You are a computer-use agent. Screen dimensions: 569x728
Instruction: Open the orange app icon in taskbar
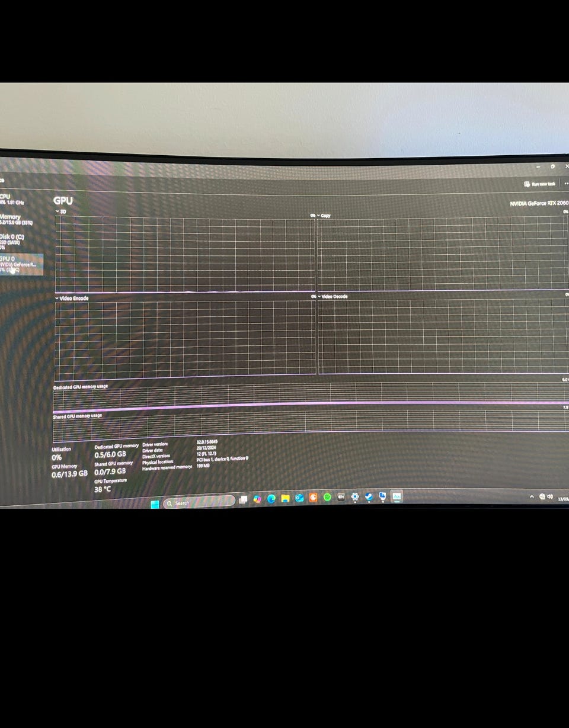click(313, 498)
